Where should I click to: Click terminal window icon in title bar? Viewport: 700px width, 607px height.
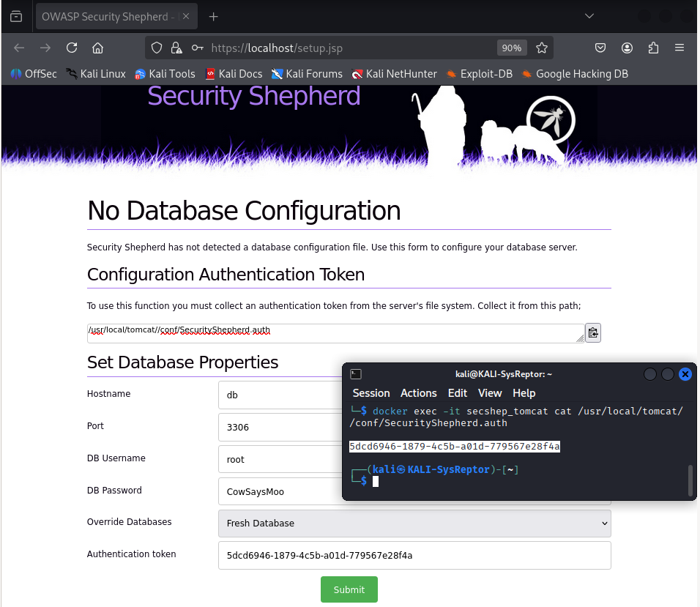click(356, 374)
